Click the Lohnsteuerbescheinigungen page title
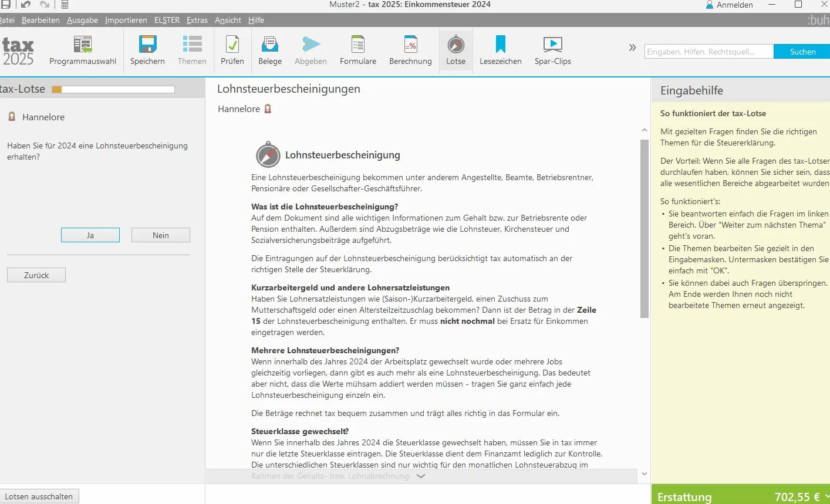830x504 pixels. (289, 89)
